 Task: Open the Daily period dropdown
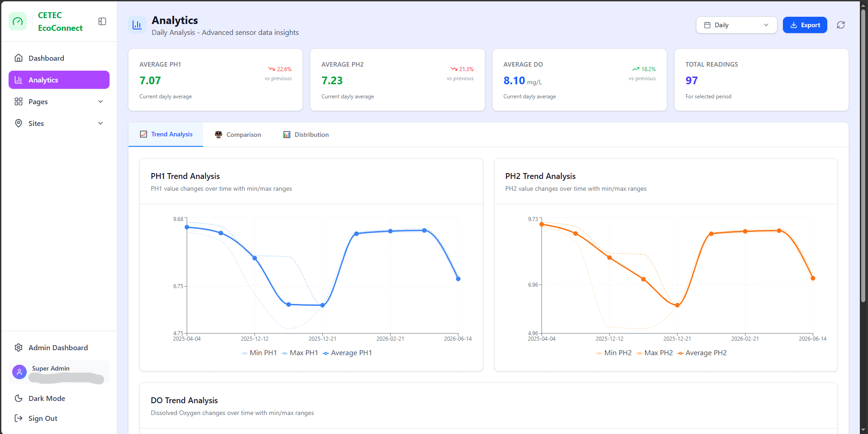coord(736,25)
